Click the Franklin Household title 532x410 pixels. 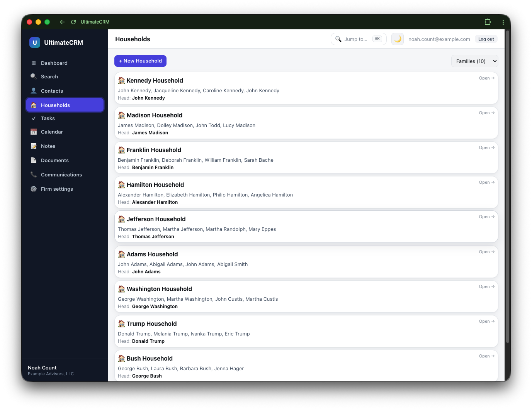pos(154,150)
